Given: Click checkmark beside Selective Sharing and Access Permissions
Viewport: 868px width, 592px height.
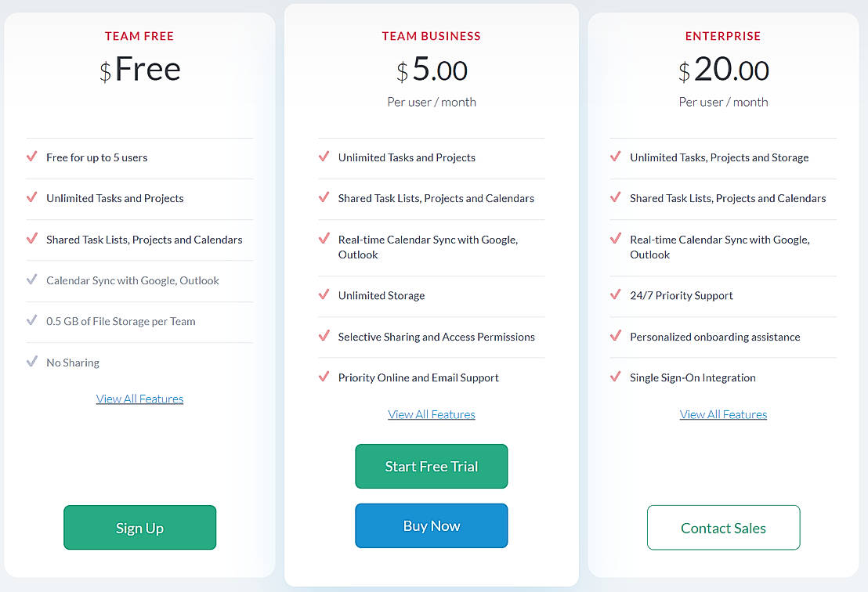Looking at the screenshot, I should tap(324, 336).
